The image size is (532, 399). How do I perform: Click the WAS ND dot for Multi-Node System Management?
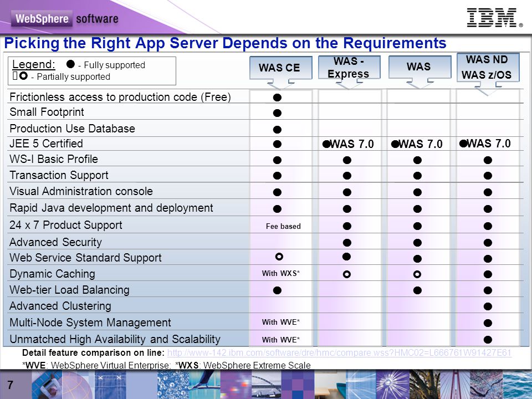point(488,323)
